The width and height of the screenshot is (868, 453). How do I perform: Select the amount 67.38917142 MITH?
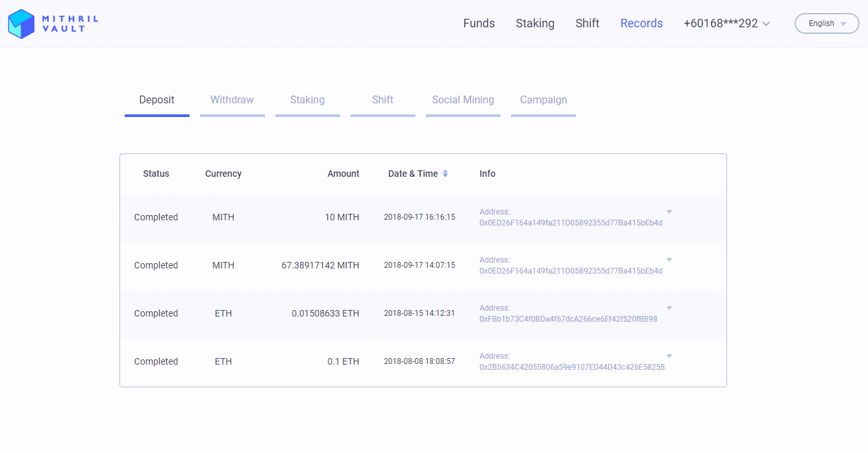[320, 265]
